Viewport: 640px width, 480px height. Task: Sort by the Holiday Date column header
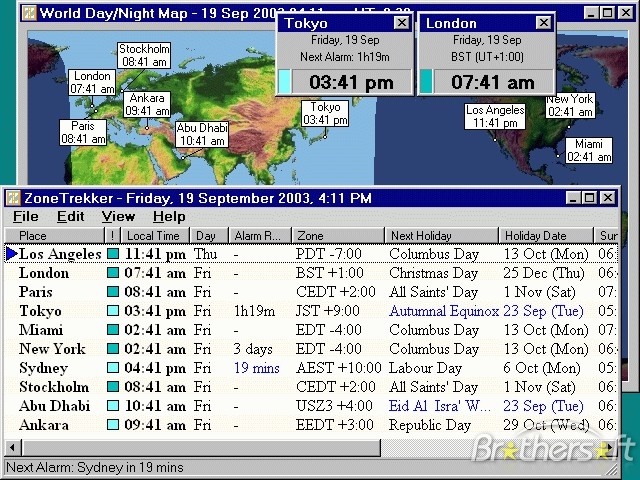click(546, 236)
